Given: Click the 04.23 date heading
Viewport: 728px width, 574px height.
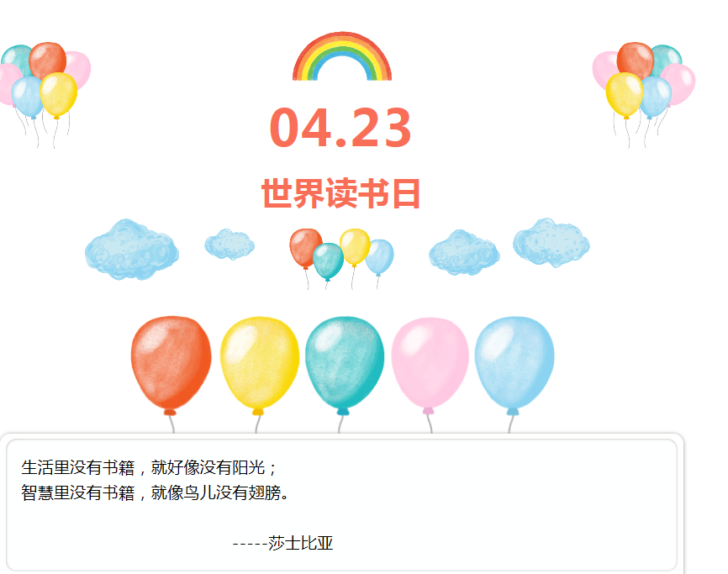Looking at the screenshot, I should click(x=340, y=128).
